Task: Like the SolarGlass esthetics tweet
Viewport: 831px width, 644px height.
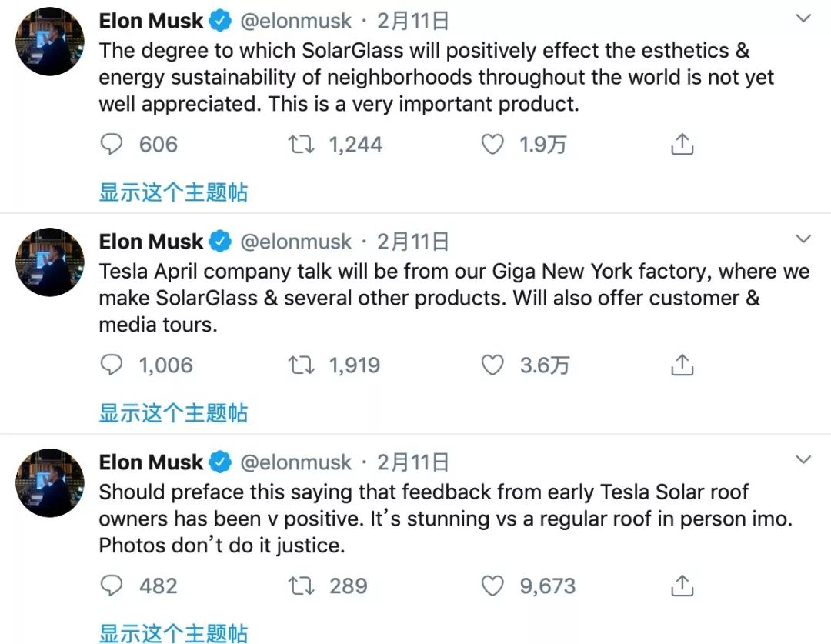Action: [492, 145]
